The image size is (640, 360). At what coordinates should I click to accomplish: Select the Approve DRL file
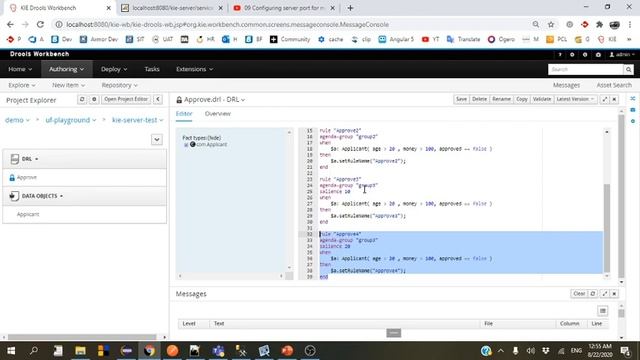(27, 178)
